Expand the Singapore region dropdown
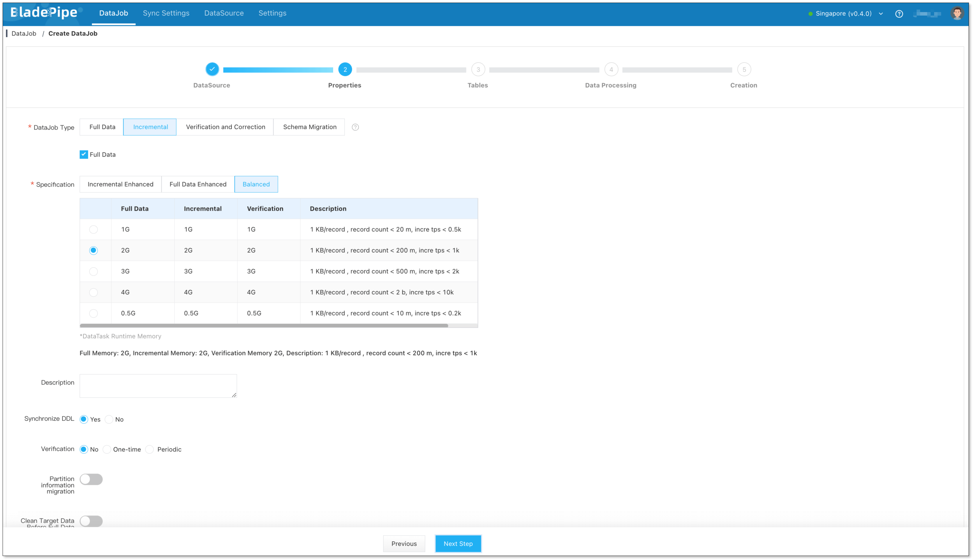This screenshot has width=973, height=560. coord(843,13)
